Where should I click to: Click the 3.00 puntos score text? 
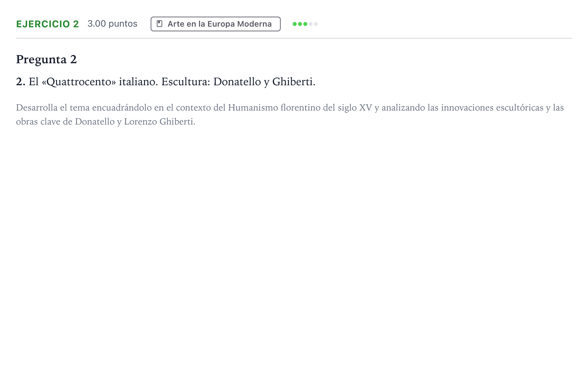pos(112,24)
